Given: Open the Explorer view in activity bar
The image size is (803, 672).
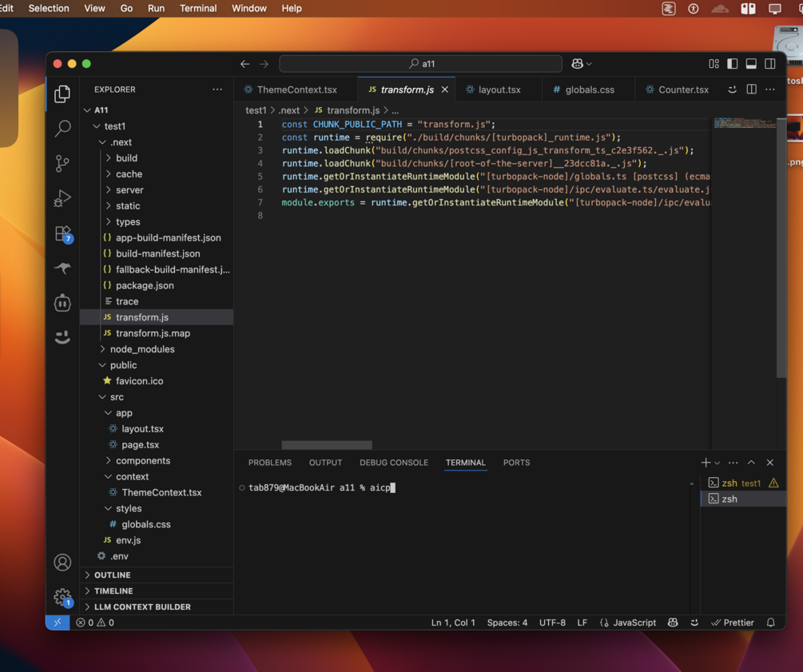Looking at the screenshot, I should (62, 93).
